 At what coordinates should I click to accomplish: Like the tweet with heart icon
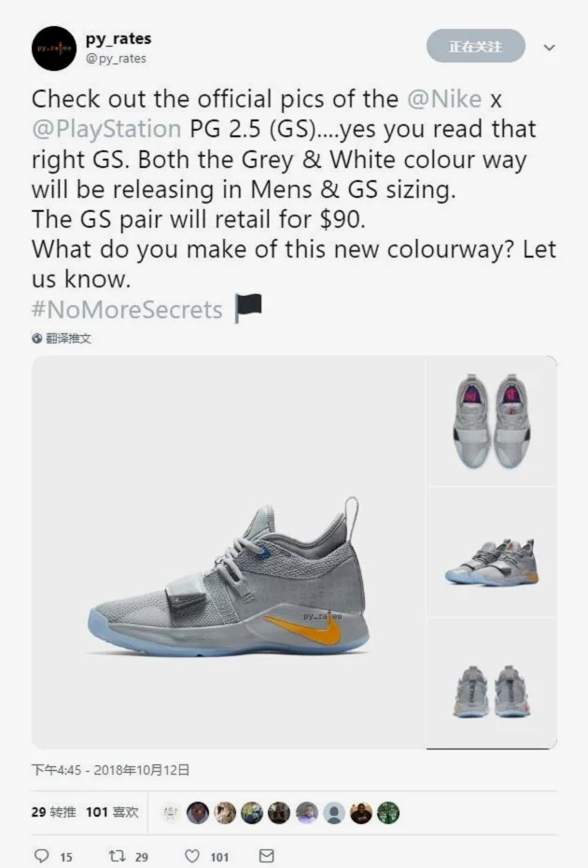191,857
